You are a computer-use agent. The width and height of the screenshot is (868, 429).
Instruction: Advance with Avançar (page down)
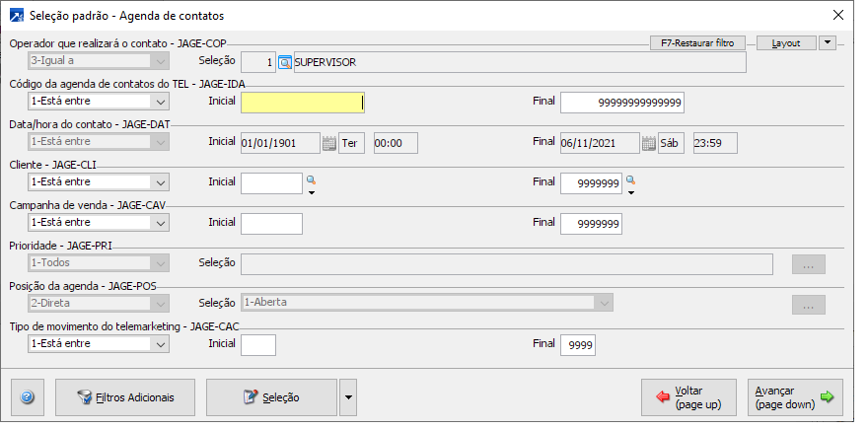pyautogui.click(x=795, y=397)
